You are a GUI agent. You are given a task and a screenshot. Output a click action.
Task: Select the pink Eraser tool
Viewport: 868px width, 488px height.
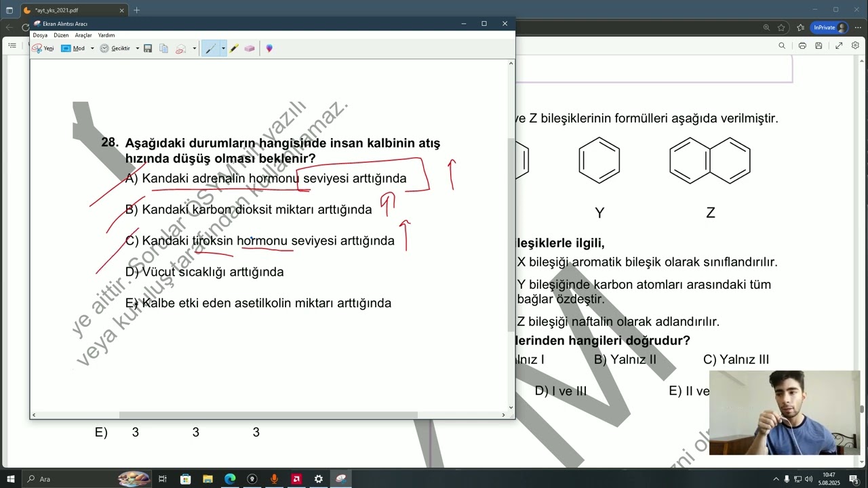[x=250, y=48]
